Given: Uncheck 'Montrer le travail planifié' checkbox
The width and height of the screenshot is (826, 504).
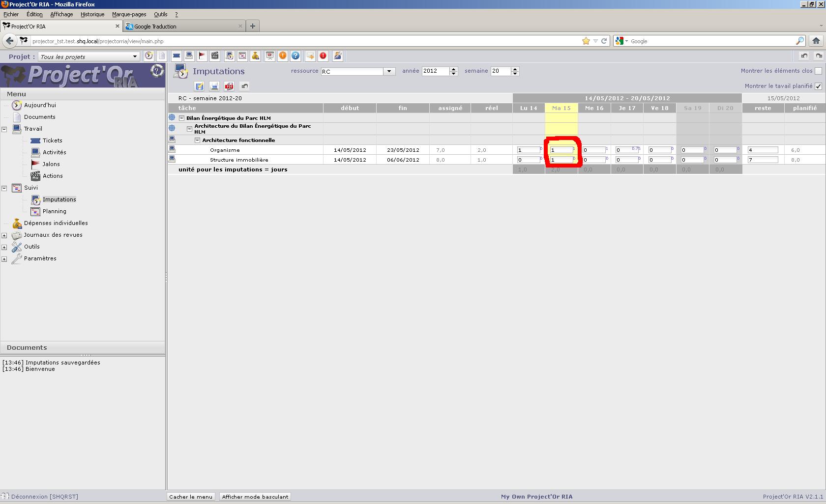Looking at the screenshot, I should [x=818, y=86].
